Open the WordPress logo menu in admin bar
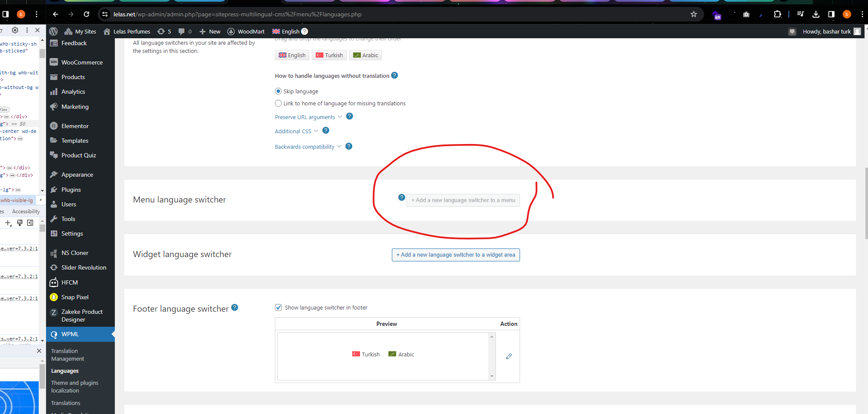Screen dimensions: 868x414 53,31
